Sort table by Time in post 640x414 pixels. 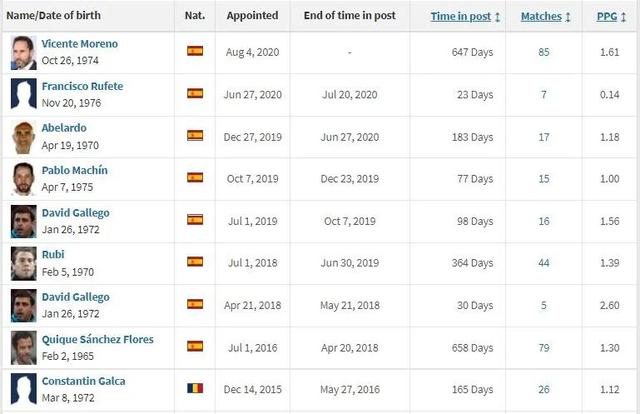(461, 16)
